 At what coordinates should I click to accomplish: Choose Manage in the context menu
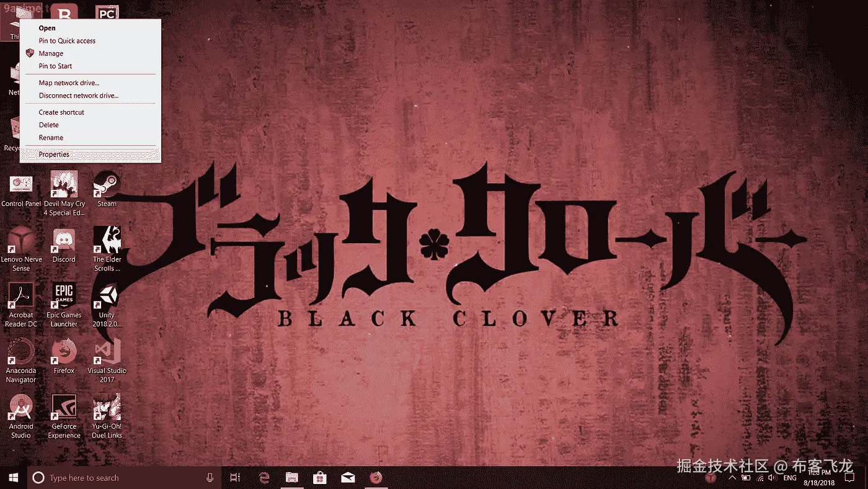click(90, 53)
